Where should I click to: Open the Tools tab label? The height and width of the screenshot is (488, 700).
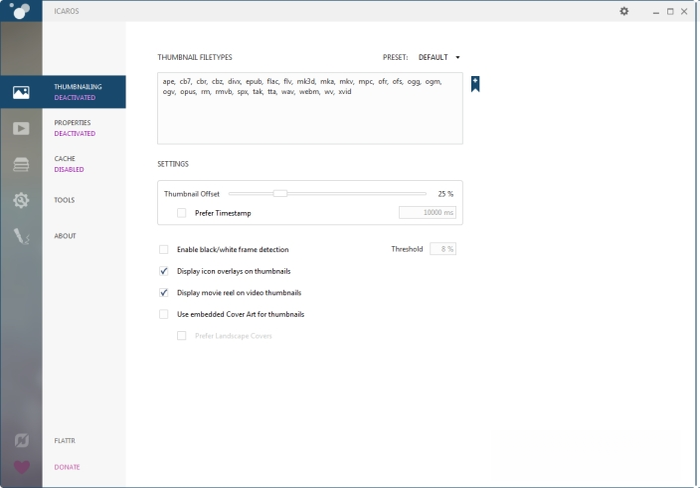point(64,200)
